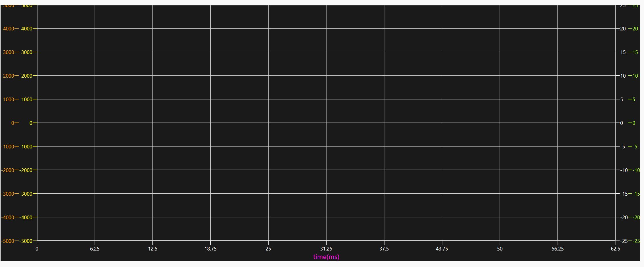Select the white -10 right axis label
This screenshot has width=644, height=267.
624,170
